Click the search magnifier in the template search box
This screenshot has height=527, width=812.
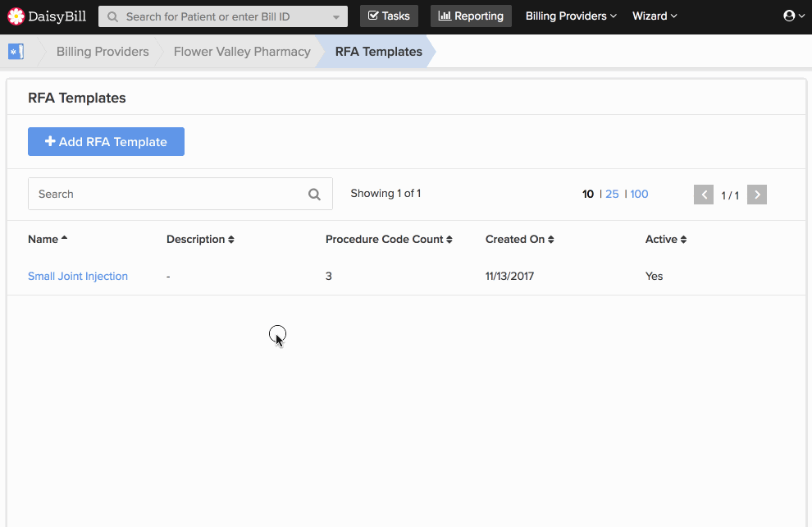click(x=314, y=194)
